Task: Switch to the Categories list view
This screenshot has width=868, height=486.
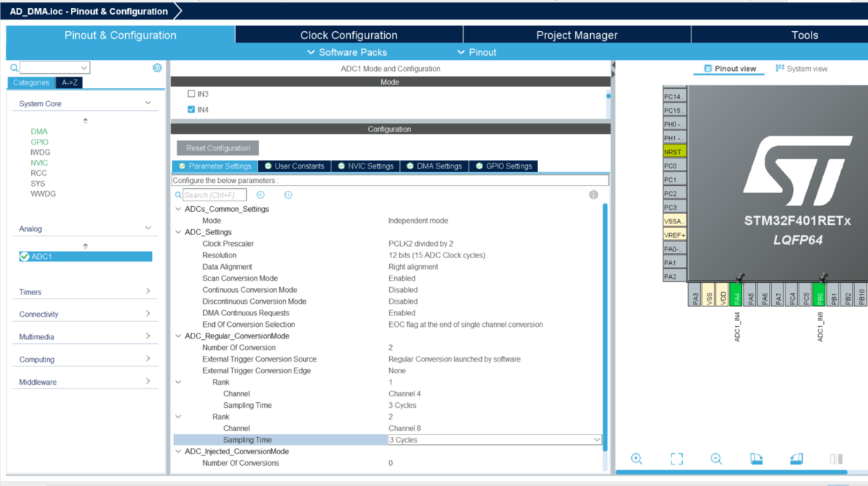Action: tap(31, 82)
